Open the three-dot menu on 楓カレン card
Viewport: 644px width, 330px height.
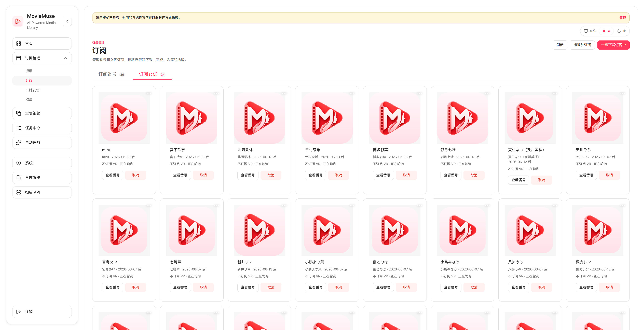coord(622,206)
